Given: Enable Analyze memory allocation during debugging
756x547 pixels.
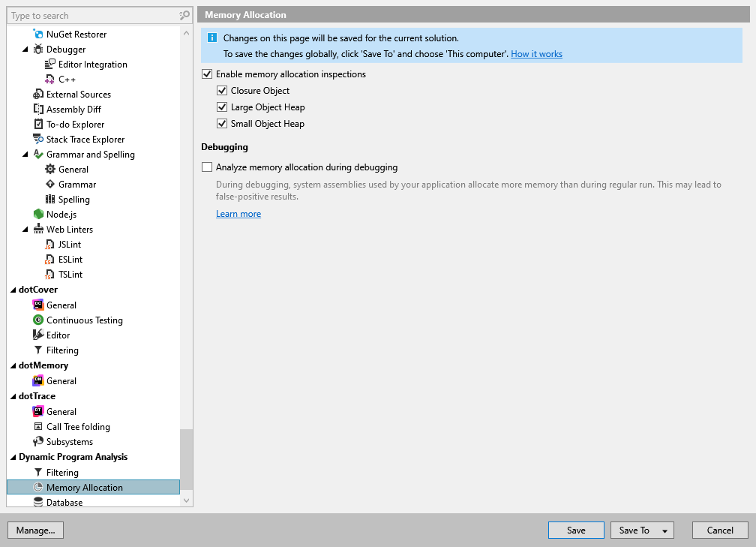Looking at the screenshot, I should [207, 167].
